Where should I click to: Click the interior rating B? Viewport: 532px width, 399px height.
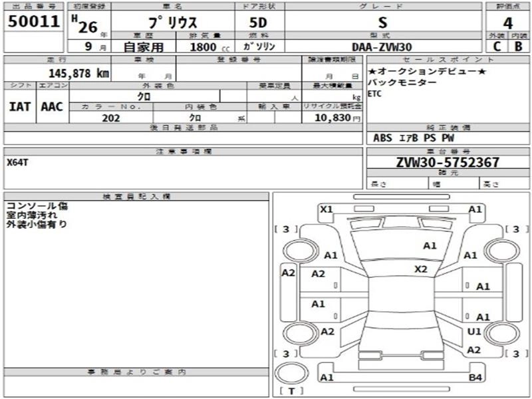519,47
